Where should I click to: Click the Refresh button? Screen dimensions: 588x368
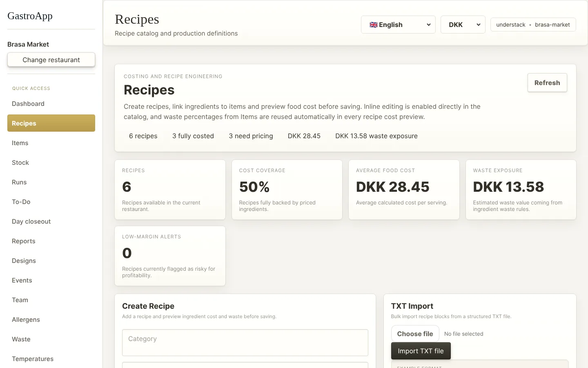pos(547,83)
